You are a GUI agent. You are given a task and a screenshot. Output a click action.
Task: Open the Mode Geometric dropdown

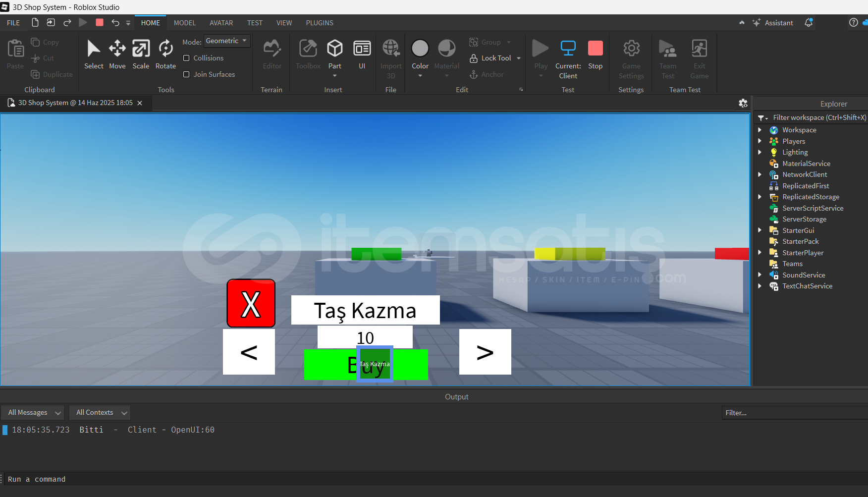pos(227,41)
